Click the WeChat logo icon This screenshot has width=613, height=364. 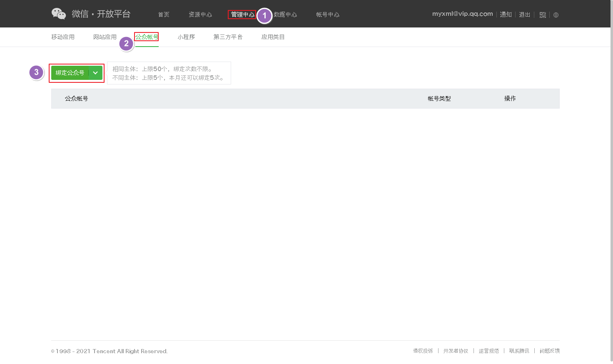tap(59, 14)
